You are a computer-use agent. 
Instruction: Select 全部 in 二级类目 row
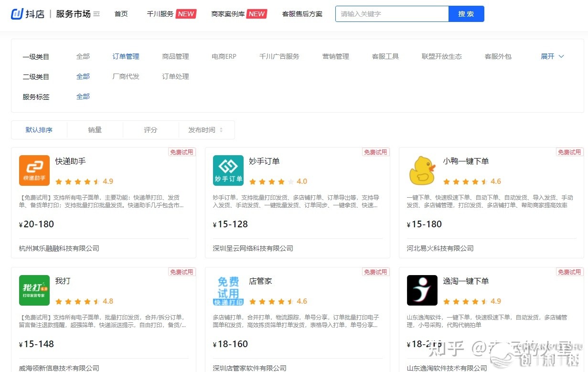[x=83, y=76]
